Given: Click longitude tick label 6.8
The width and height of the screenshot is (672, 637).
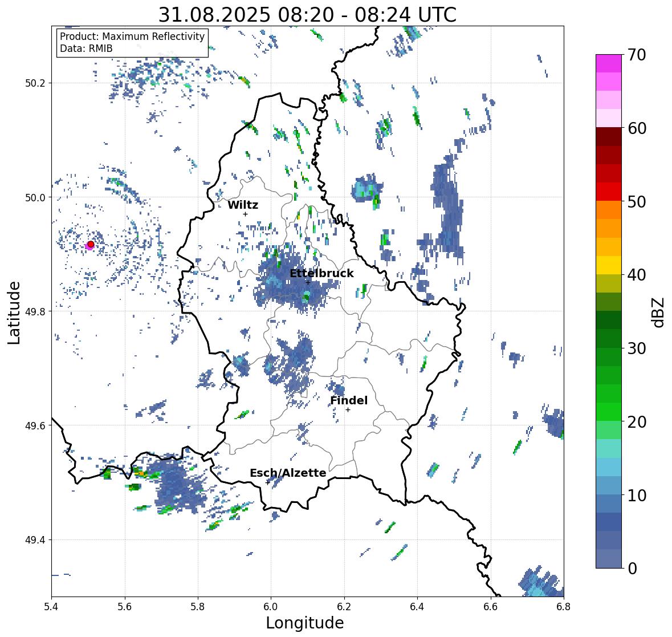Looking at the screenshot, I should coord(564,607).
